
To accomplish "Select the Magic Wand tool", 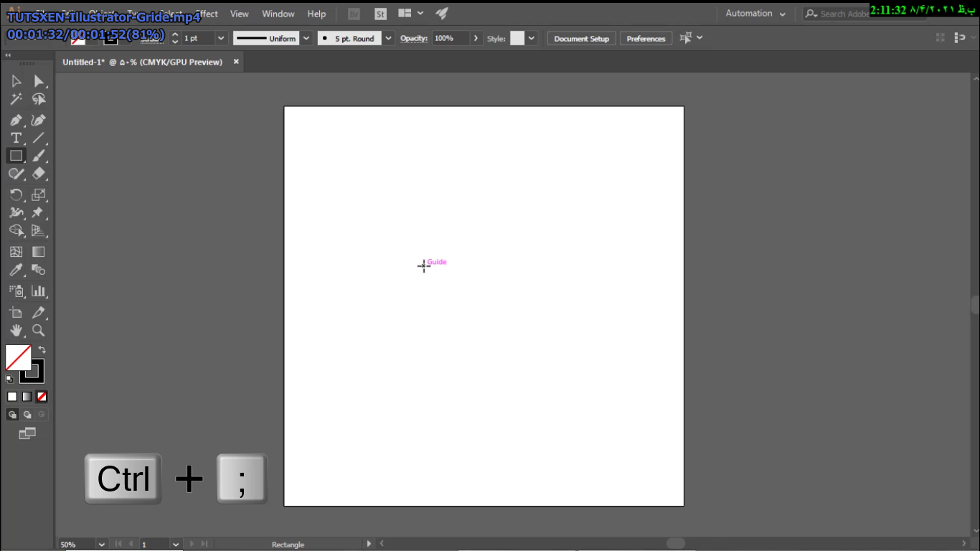I will (16, 99).
